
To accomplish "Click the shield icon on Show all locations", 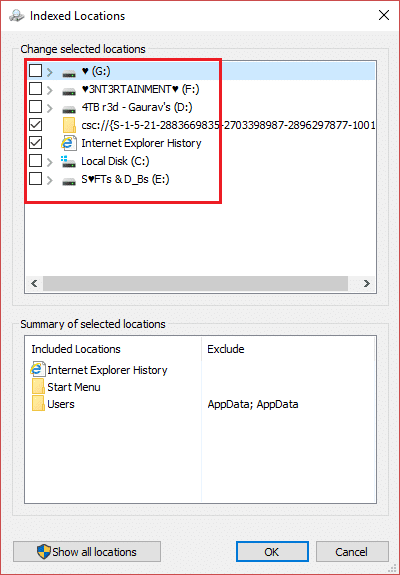I will [44, 552].
